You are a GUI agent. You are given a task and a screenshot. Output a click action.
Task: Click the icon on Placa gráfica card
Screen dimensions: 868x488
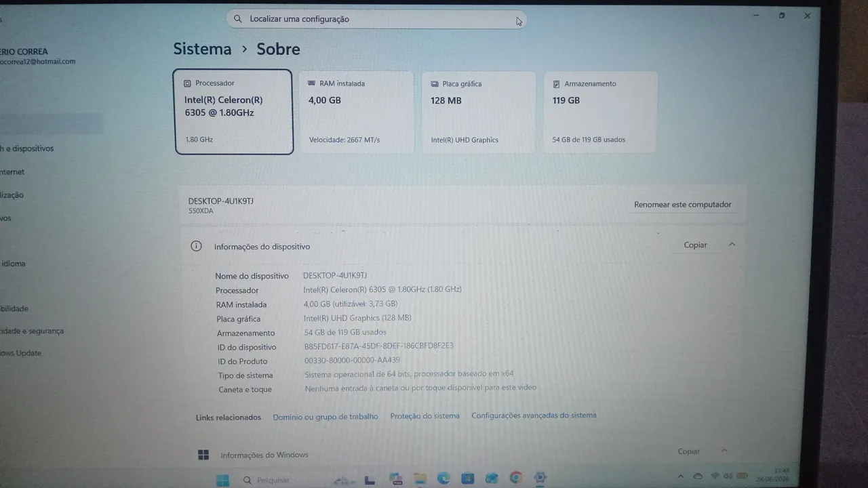pyautogui.click(x=435, y=84)
